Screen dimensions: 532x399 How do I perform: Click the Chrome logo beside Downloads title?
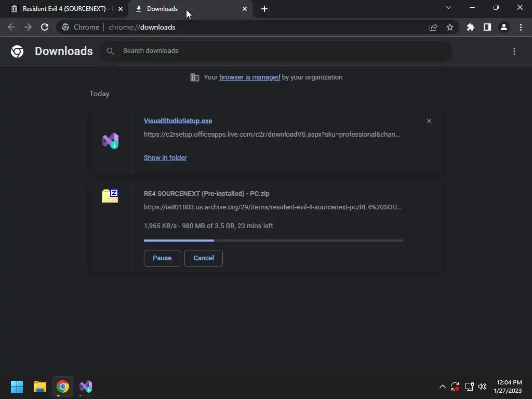point(17,51)
